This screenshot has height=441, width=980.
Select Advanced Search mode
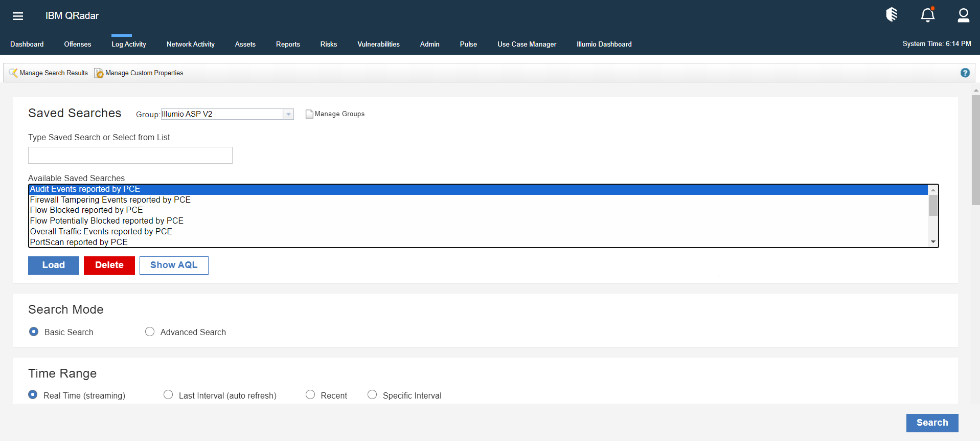(x=150, y=332)
